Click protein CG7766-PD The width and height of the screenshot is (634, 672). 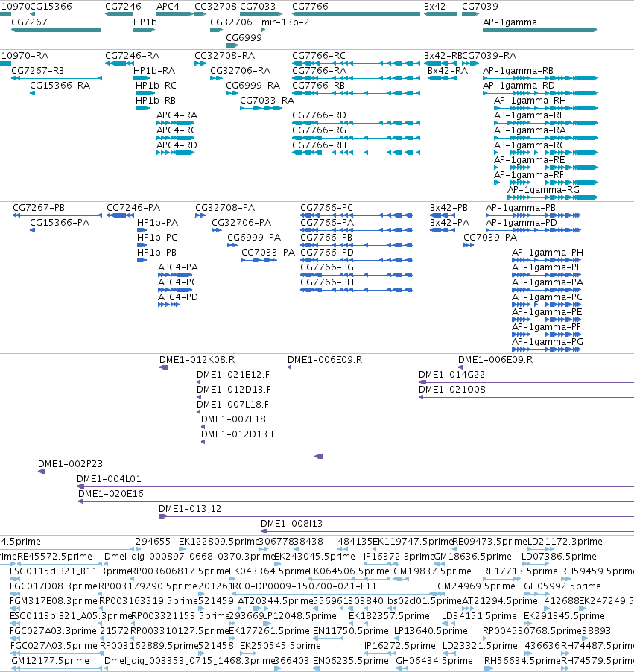point(327,252)
